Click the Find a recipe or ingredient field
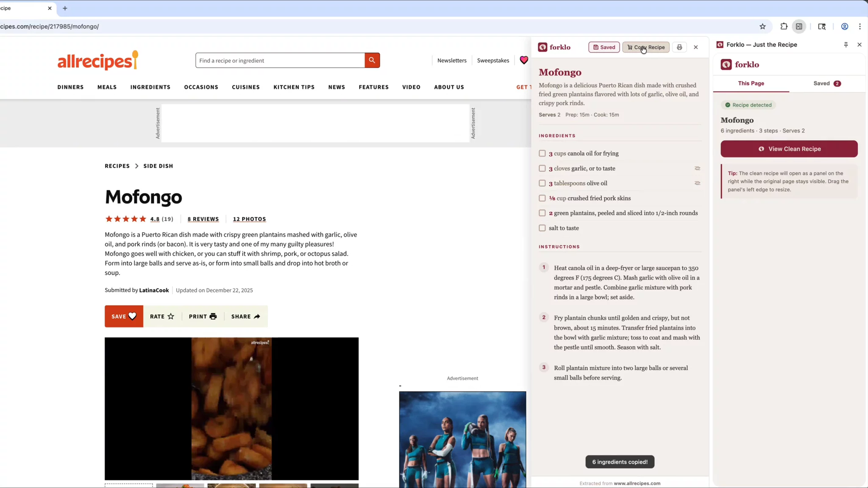The height and width of the screenshot is (488, 868). (x=280, y=61)
